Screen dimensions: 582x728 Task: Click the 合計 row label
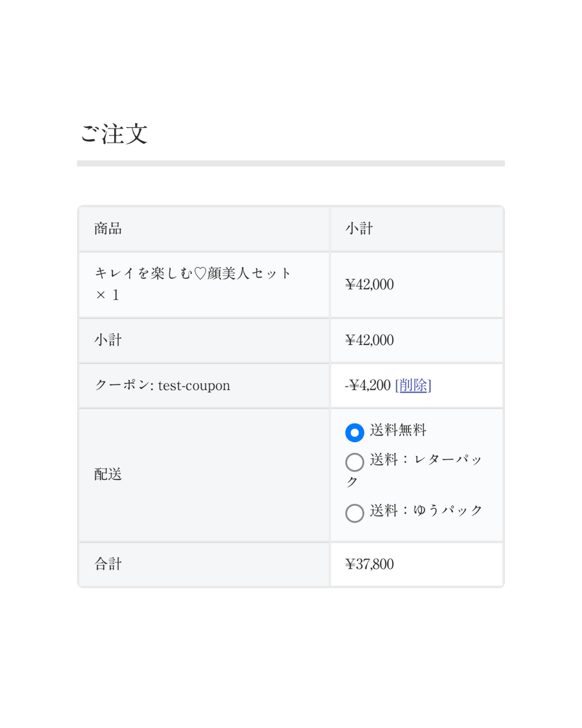pyautogui.click(x=108, y=564)
